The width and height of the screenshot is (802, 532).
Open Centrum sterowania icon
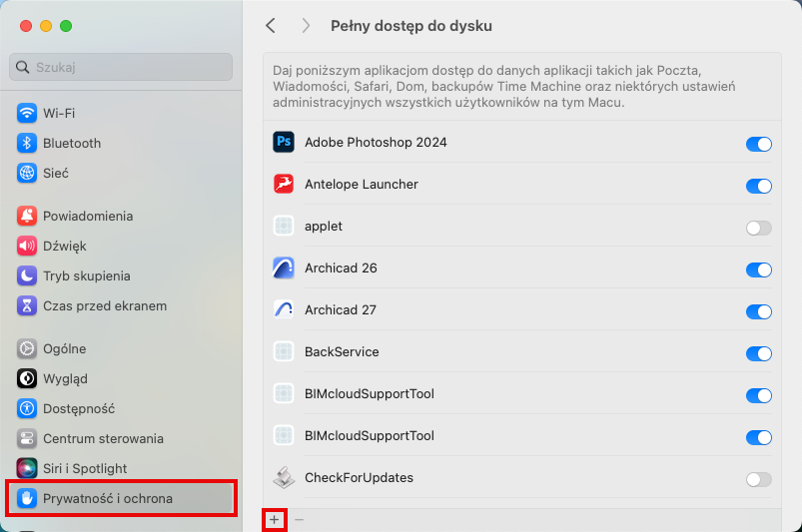point(27,438)
